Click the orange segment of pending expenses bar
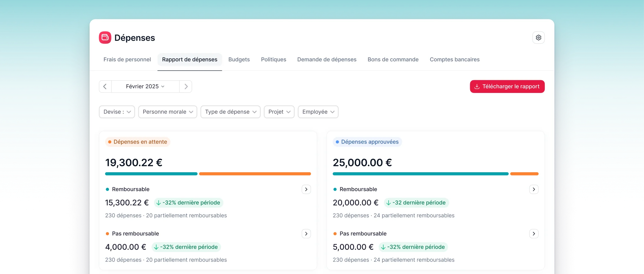 255,174
